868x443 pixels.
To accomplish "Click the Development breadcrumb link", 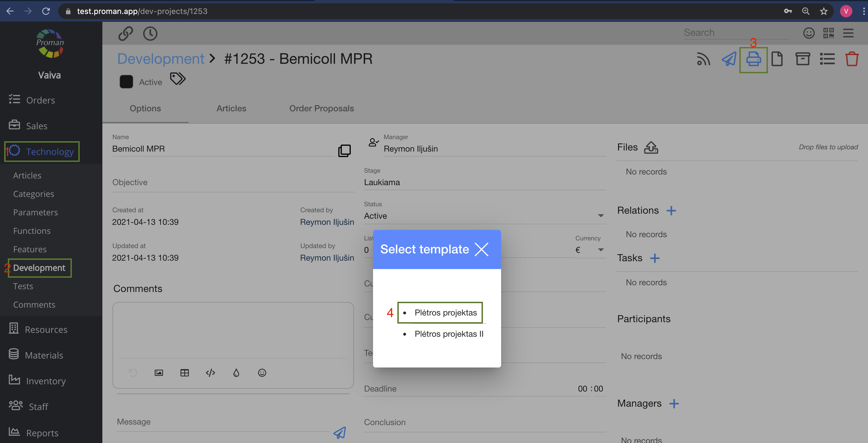I will pos(161,59).
